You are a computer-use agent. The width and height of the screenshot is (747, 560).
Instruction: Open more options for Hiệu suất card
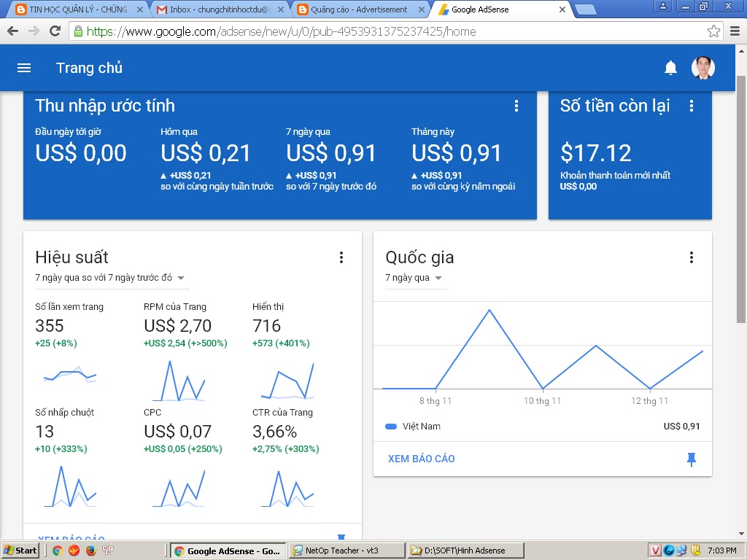(x=341, y=257)
